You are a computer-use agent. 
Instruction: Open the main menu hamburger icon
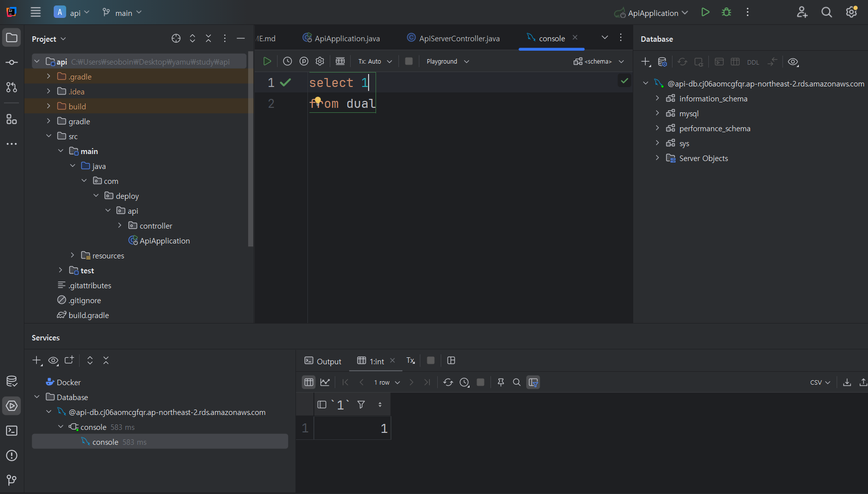pos(35,12)
